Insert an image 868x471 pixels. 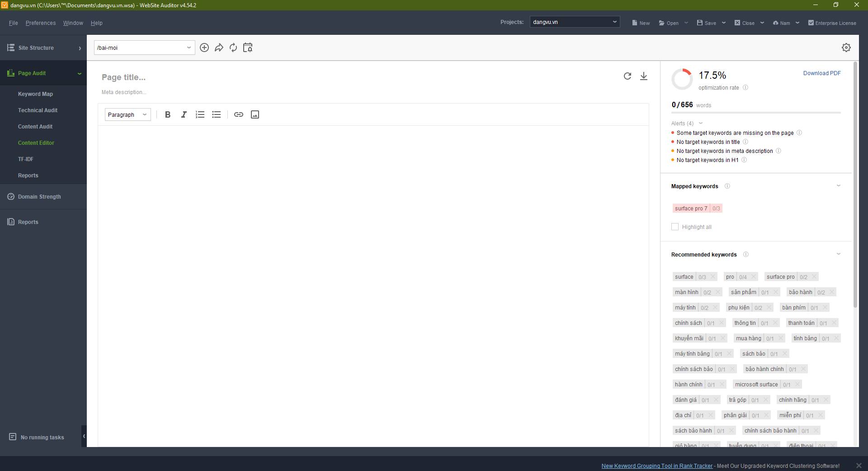tap(255, 114)
